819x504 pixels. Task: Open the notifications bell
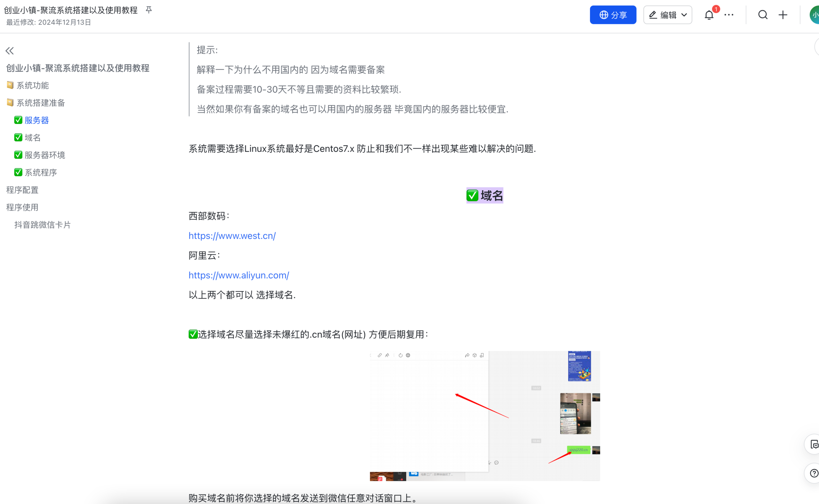[x=709, y=15]
